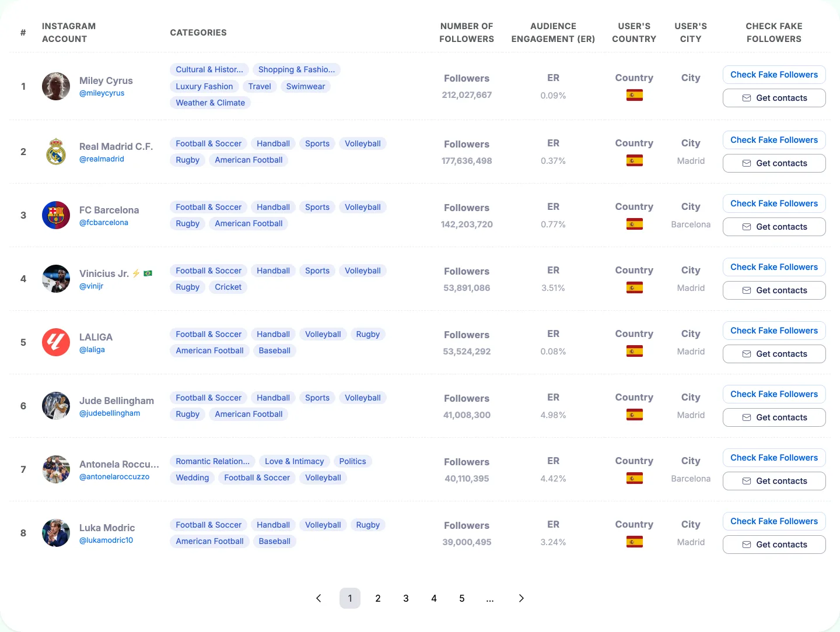Go to next page arrow
The image size is (840, 632).
[521, 598]
